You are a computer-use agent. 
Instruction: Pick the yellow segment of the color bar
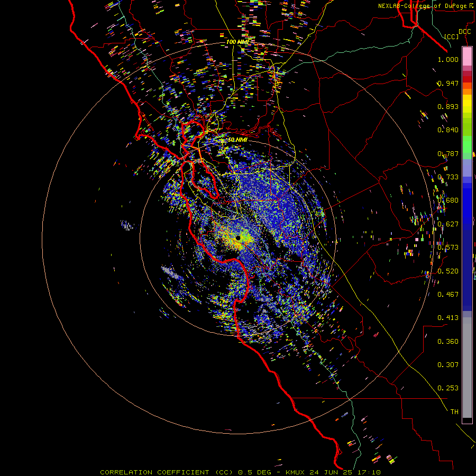tap(467, 104)
